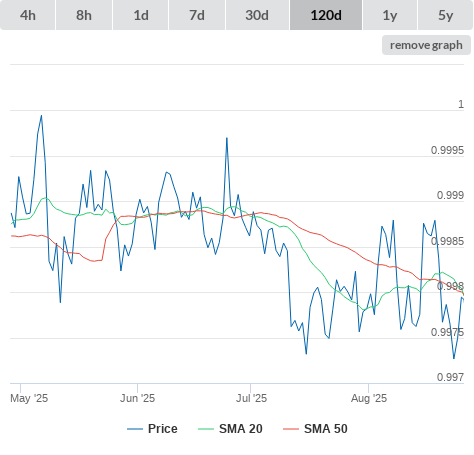Select the active 120d tab

(x=326, y=15)
